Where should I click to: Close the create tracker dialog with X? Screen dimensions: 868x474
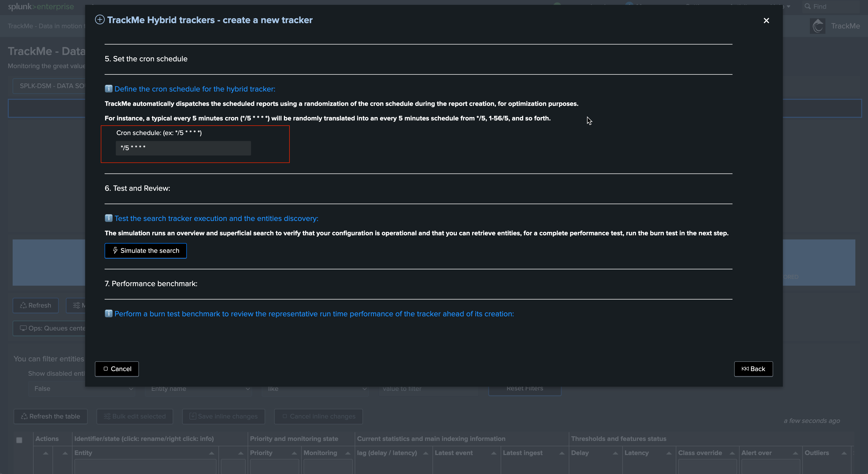pyautogui.click(x=766, y=21)
